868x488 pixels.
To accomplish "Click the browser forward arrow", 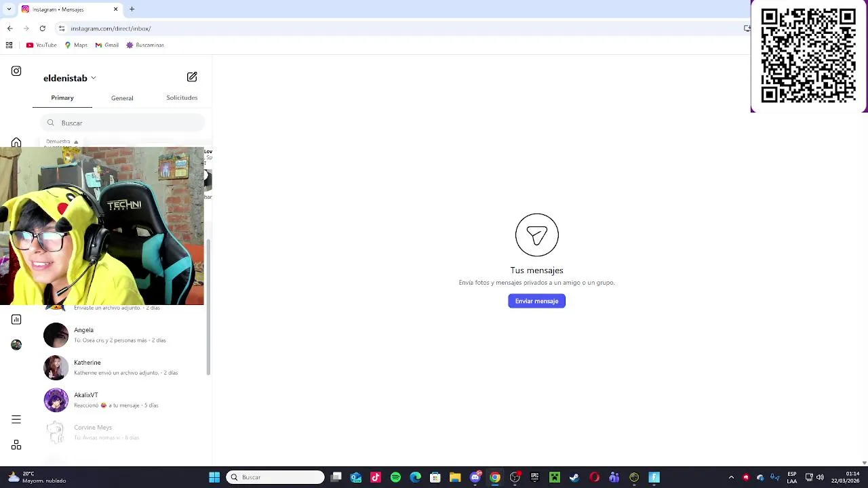I will [x=26, y=28].
